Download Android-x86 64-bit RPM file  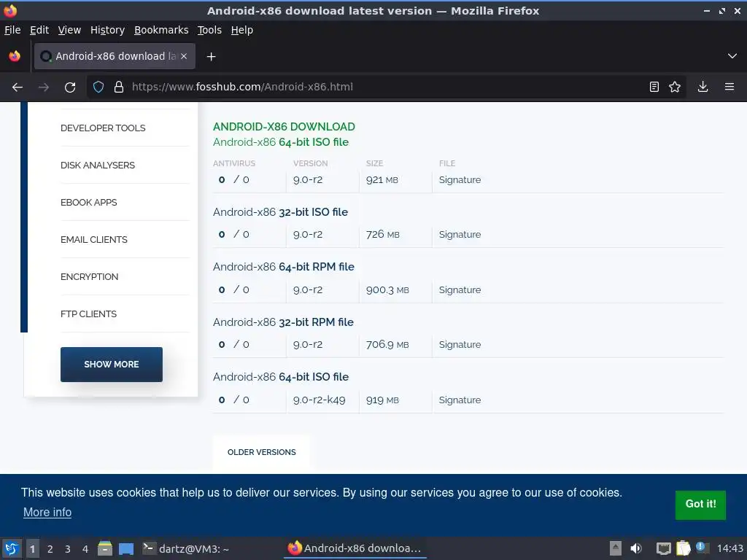(284, 267)
